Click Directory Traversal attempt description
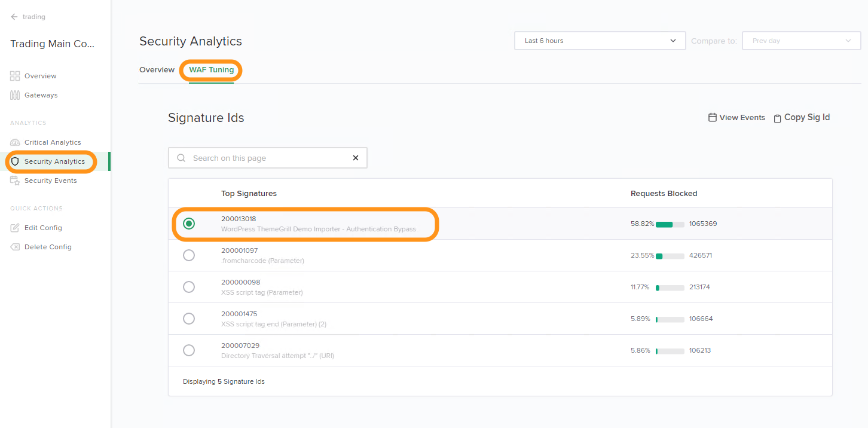This screenshot has height=428, width=868. [x=277, y=356]
